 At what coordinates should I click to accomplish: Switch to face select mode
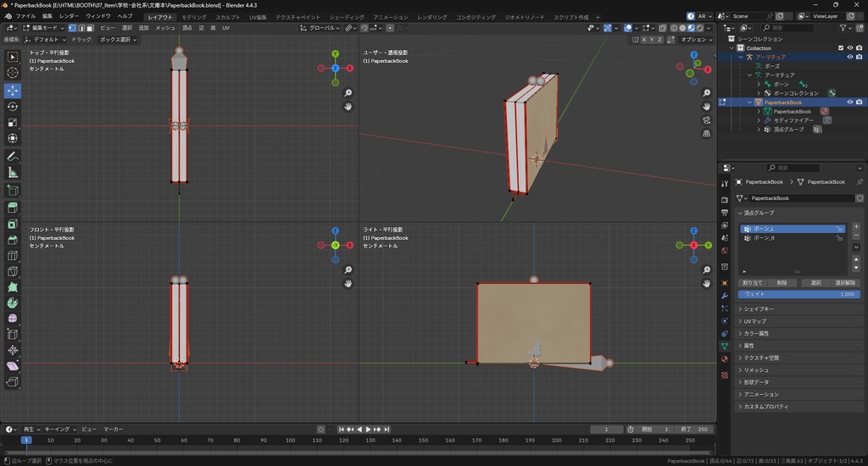tap(90, 28)
